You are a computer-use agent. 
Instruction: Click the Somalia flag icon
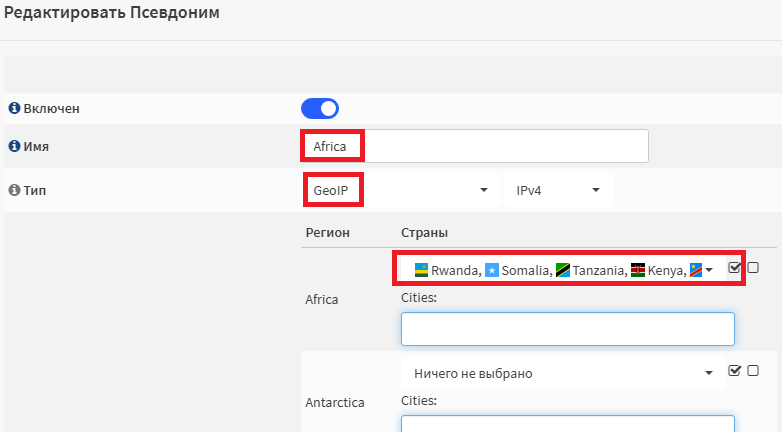[x=492, y=270]
